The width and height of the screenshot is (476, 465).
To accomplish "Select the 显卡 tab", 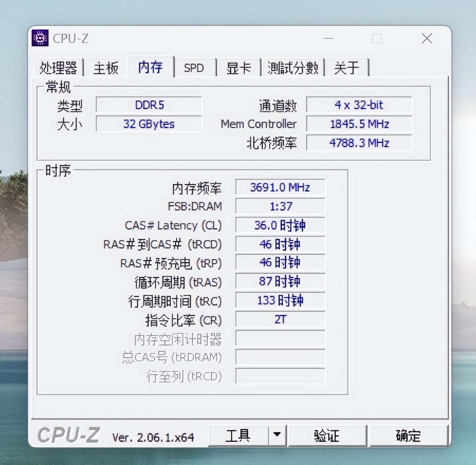I will [x=239, y=68].
